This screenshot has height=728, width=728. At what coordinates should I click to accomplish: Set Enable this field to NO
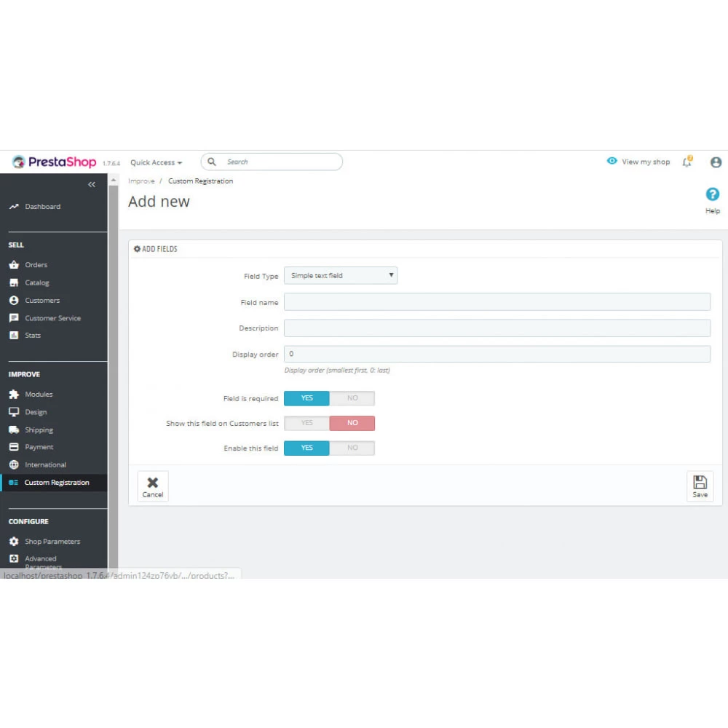(x=352, y=448)
